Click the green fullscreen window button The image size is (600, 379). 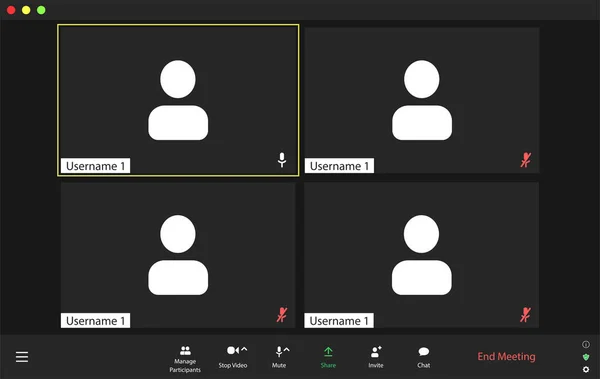pyautogui.click(x=41, y=10)
